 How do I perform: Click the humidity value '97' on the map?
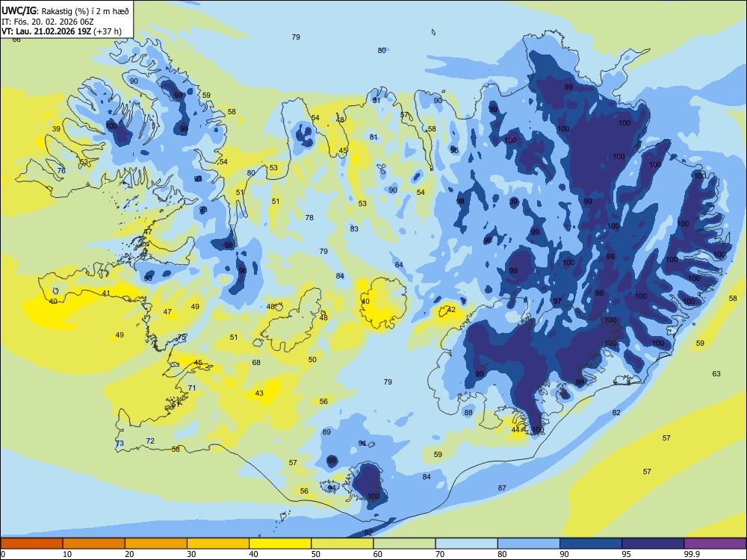pyautogui.click(x=557, y=302)
